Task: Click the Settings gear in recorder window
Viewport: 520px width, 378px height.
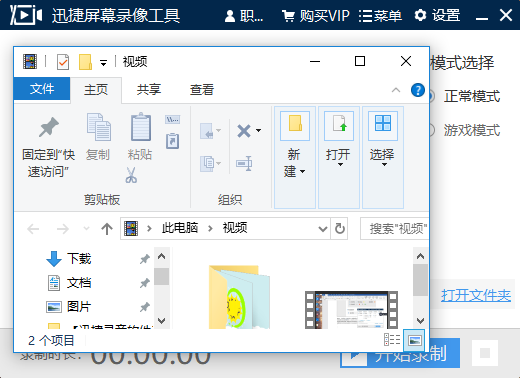Action: (420, 15)
